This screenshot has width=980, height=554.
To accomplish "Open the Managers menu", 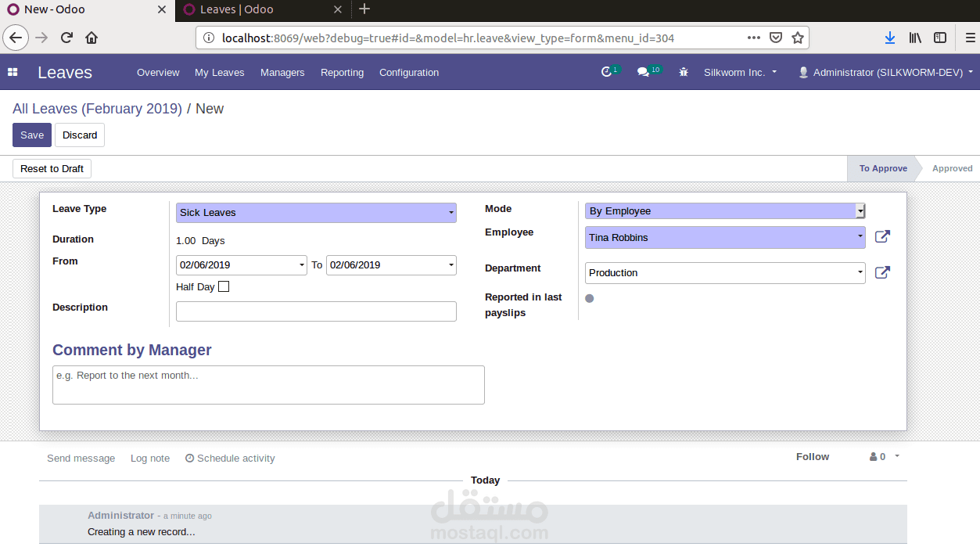I will click(x=282, y=72).
